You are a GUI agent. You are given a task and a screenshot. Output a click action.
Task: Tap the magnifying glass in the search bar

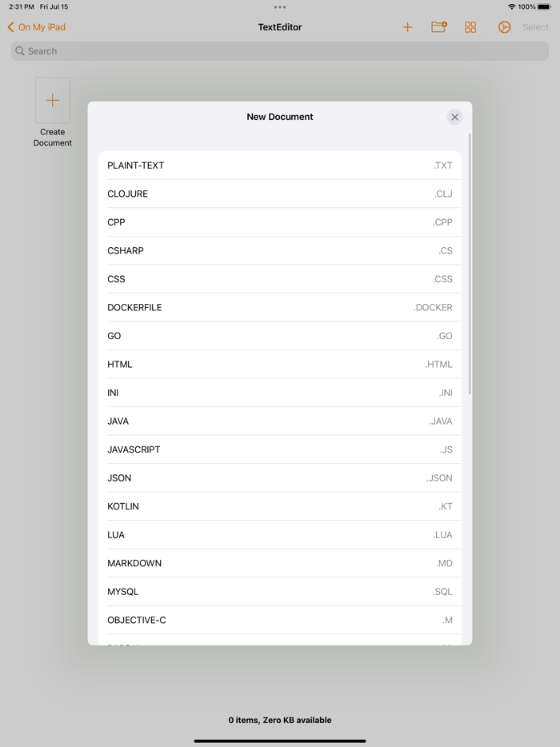[x=18, y=50]
